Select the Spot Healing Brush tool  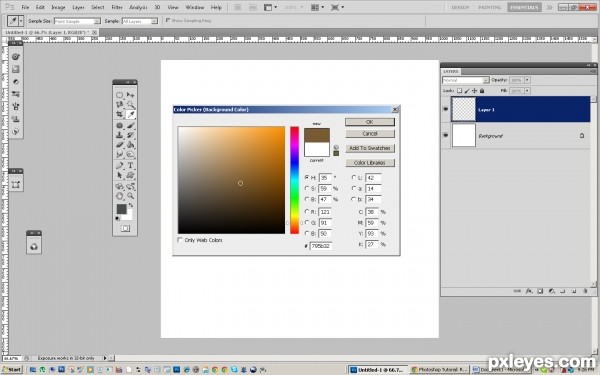click(120, 126)
